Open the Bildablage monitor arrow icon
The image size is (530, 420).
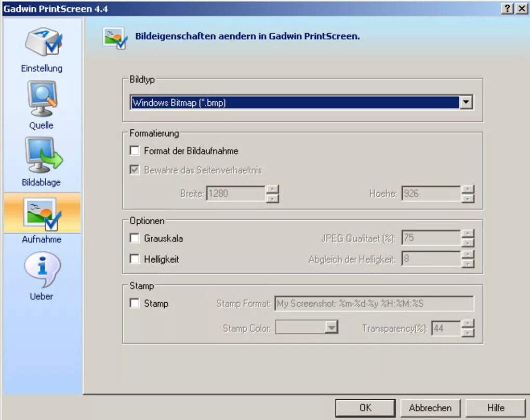click(43, 155)
